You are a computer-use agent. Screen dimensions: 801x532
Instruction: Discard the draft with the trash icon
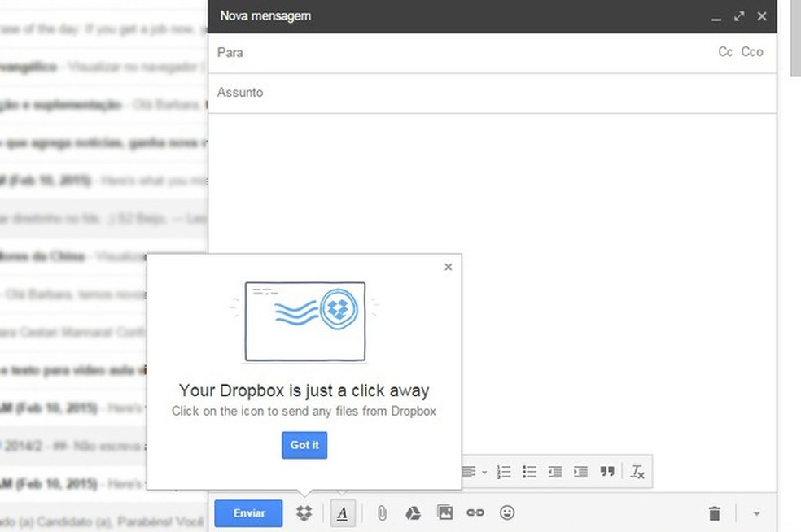click(x=714, y=512)
